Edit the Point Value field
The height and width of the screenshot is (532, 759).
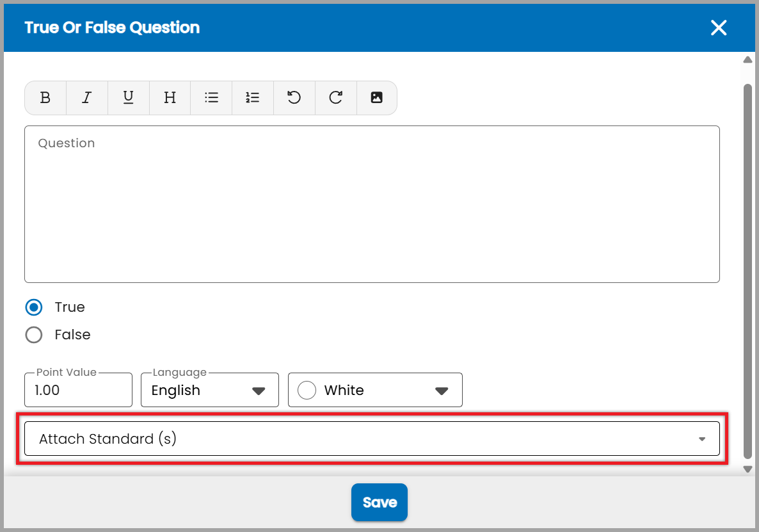tap(79, 390)
